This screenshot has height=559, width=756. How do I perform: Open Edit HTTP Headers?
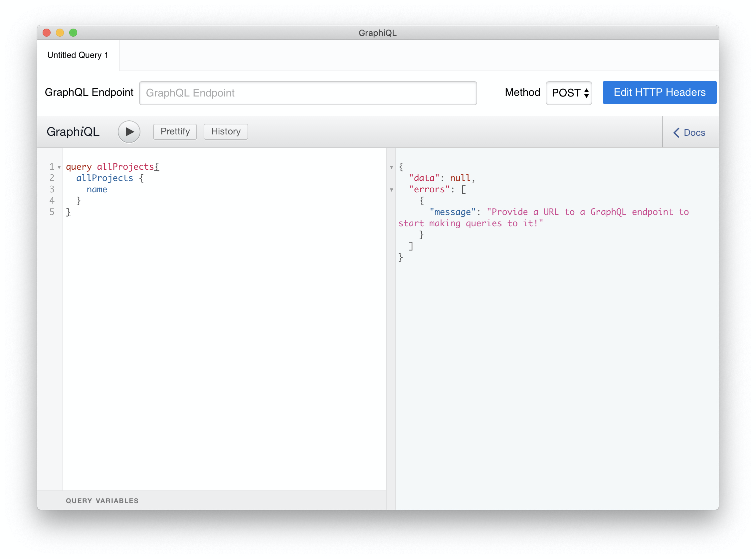pyautogui.click(x=660, y=93)
